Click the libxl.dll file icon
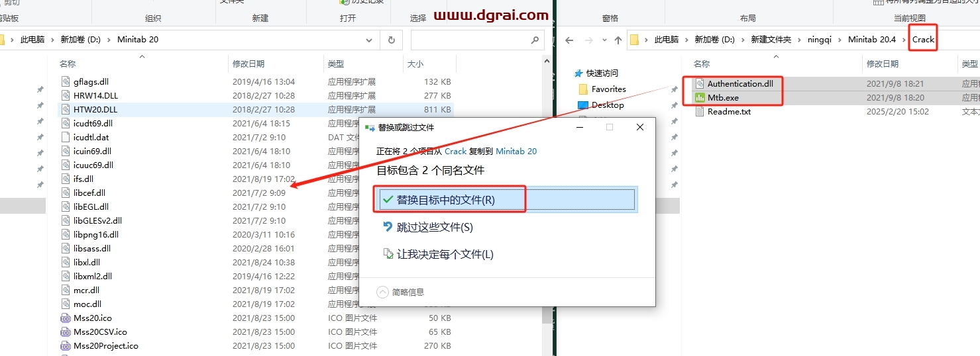980x356 pixels. pos(65,262)
